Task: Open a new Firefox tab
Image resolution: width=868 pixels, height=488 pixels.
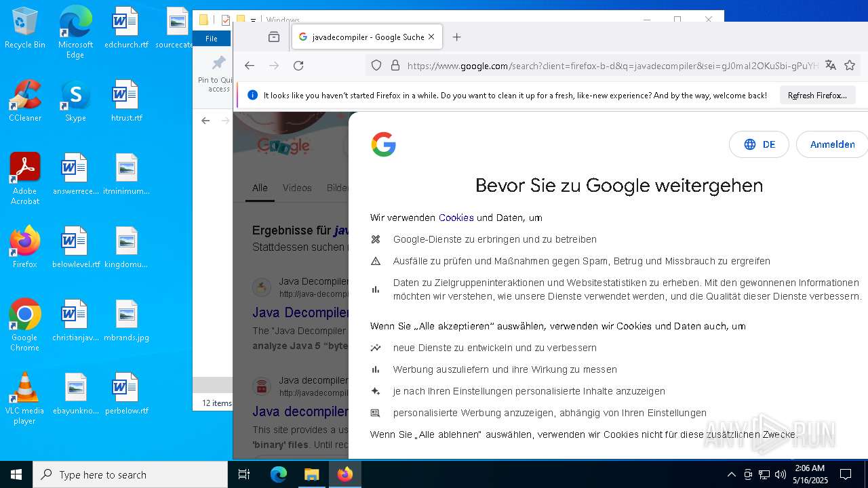Action: tap(456, 37)
